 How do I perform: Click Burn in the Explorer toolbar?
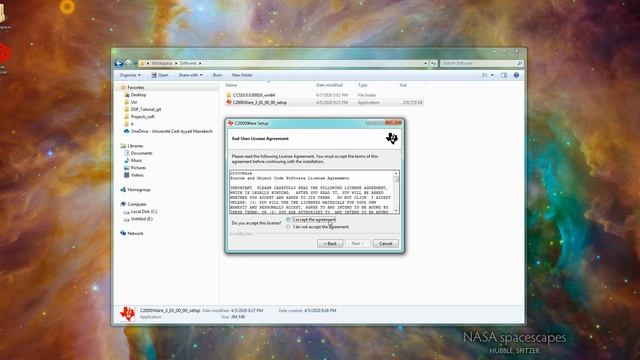click(x=217, y=75)
